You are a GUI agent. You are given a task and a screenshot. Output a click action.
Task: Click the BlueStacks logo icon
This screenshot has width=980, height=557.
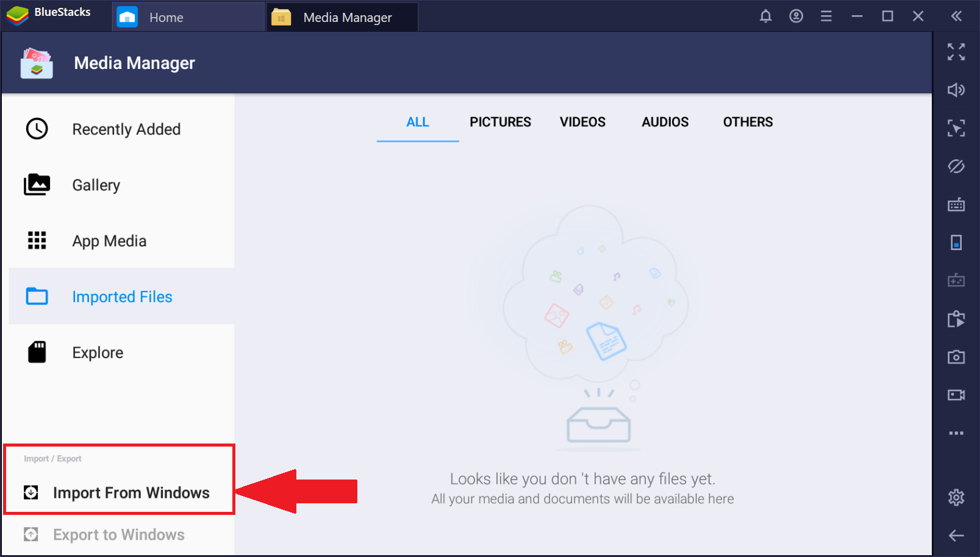18,15
